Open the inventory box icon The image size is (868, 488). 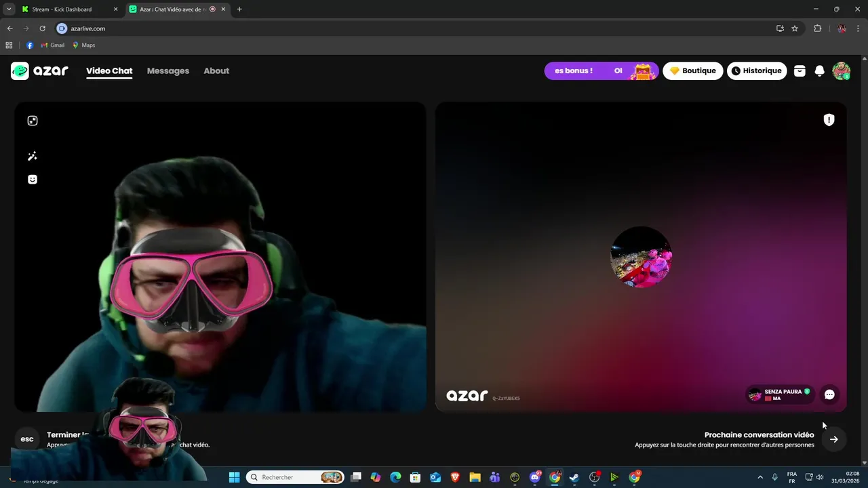click(800, 70)
